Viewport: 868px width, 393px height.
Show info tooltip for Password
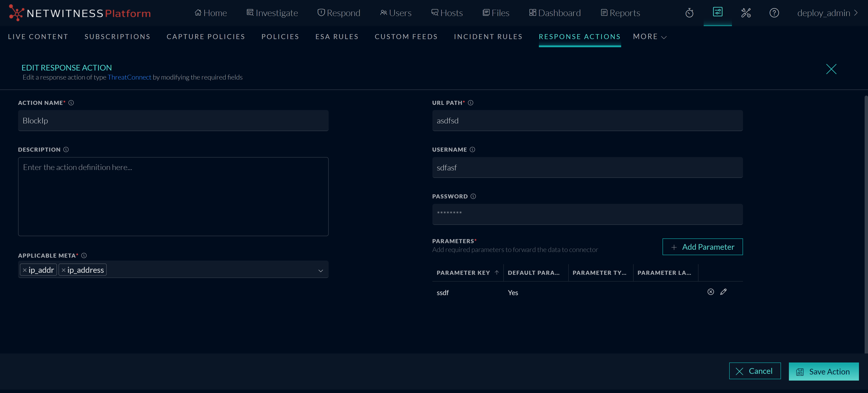473,196
